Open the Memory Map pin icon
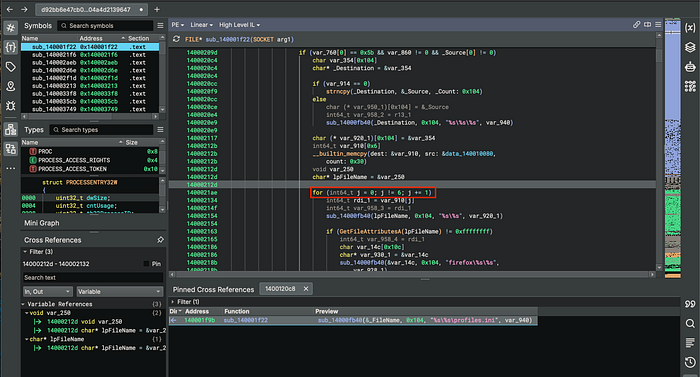Screen dimensions: 700x377 11,86
